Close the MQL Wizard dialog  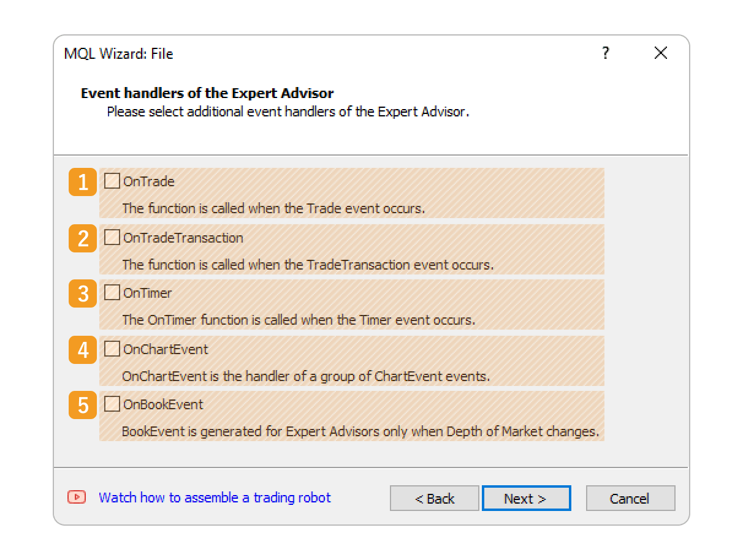point(660,53)
